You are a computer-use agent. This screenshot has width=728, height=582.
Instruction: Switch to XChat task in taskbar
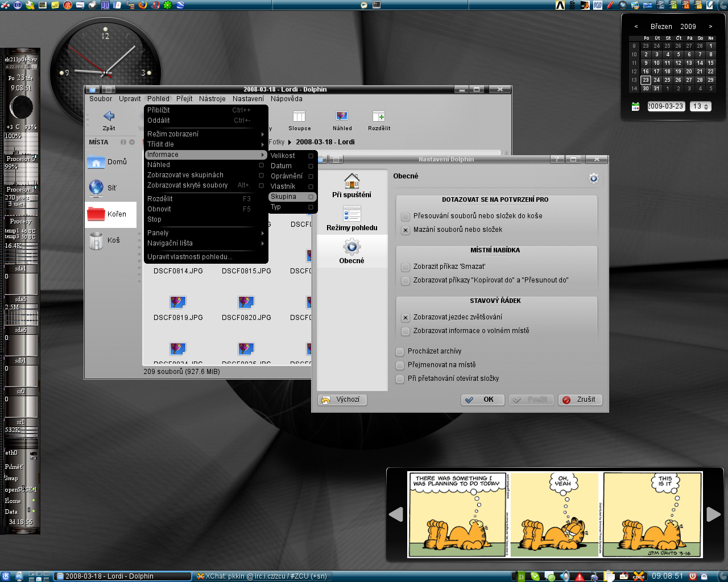click(x=263, y=576)
